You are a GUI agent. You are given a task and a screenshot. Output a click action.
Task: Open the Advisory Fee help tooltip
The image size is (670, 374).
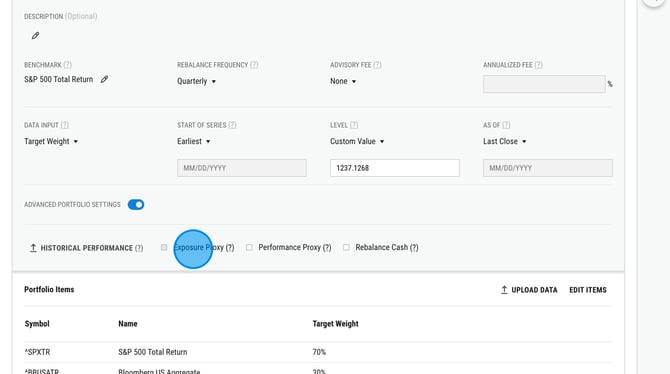pyautogui.click(x=377, y=65)
